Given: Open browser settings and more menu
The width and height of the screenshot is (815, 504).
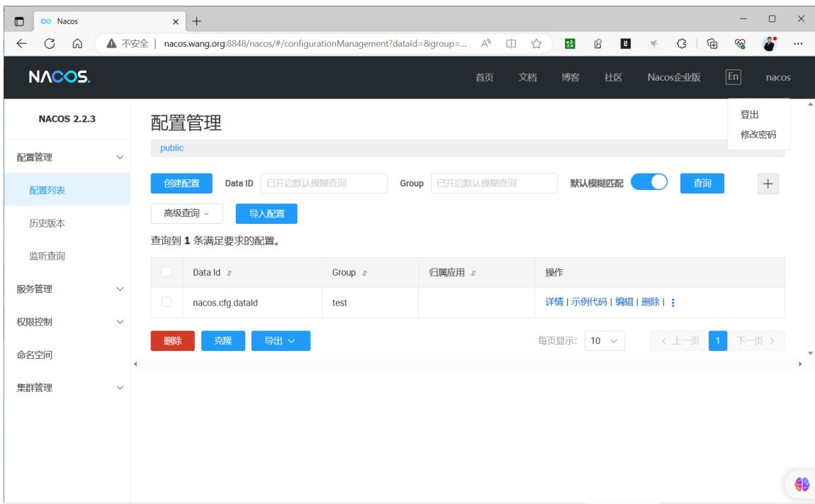Looking at the screenshot, I should (798, 44).
